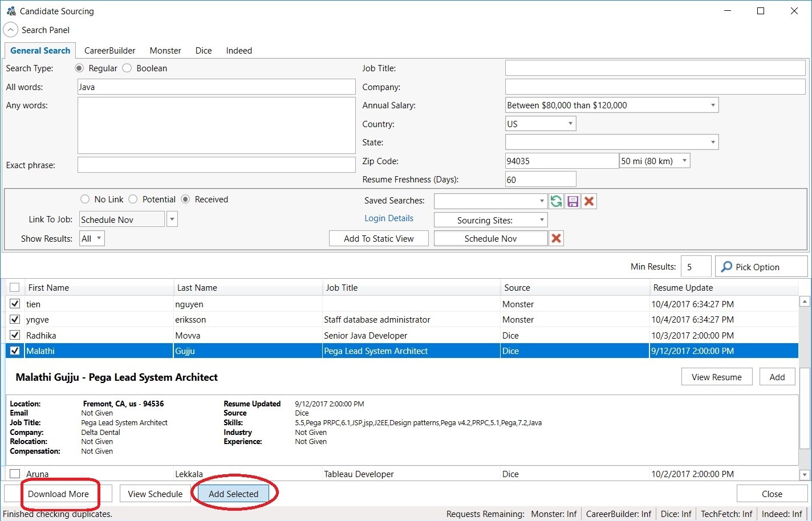Switch to the CareerBuilder tab
This screenshot has width=812, height=521.
tap(110, 50)
